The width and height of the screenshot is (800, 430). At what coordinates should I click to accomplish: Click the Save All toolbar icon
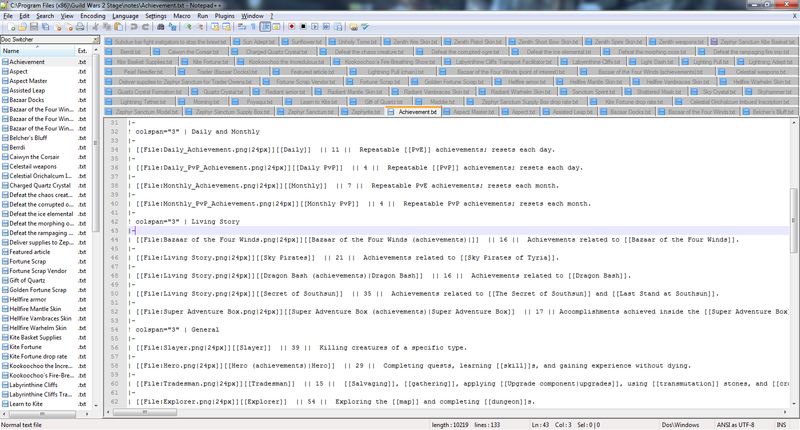45,27
